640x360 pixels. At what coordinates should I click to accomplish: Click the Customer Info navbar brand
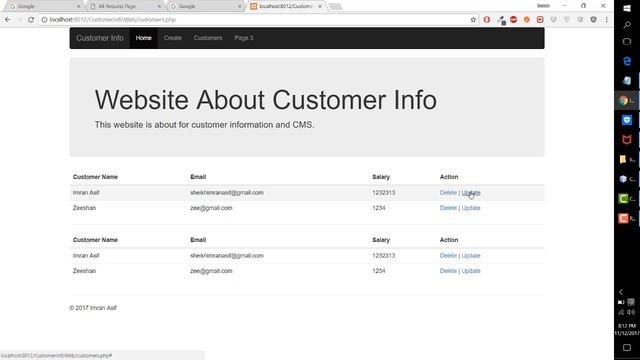pyautogui.click(x=100, y=38)
